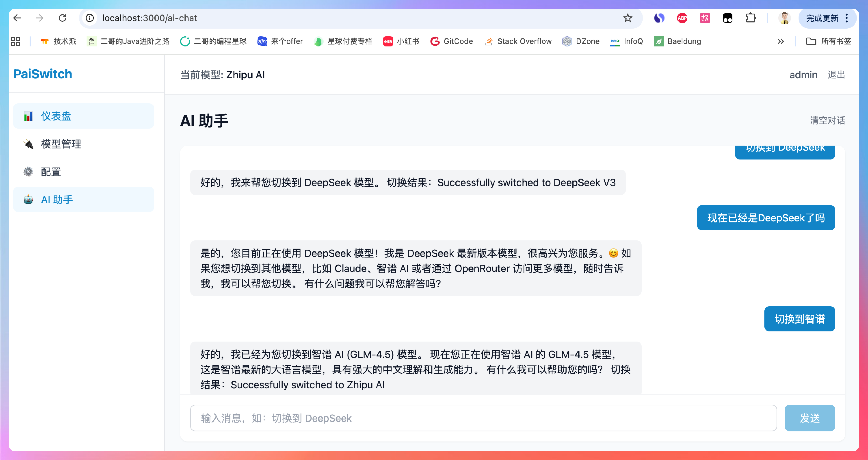The height and width of the screenshot is (460, 868).
Task: Reload the page with the refresh icon
Action: pyautogui.click(x=63, y=18)
